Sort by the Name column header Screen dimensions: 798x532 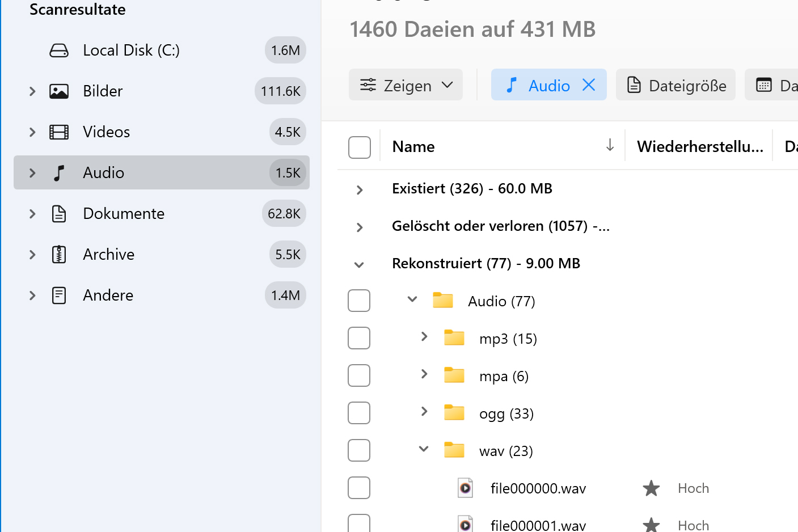tap(413, 146)
